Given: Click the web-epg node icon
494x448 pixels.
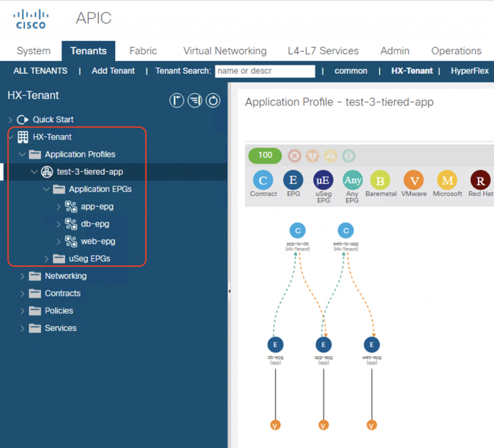Looking at the screenshot, I should [x=71, y=241].
